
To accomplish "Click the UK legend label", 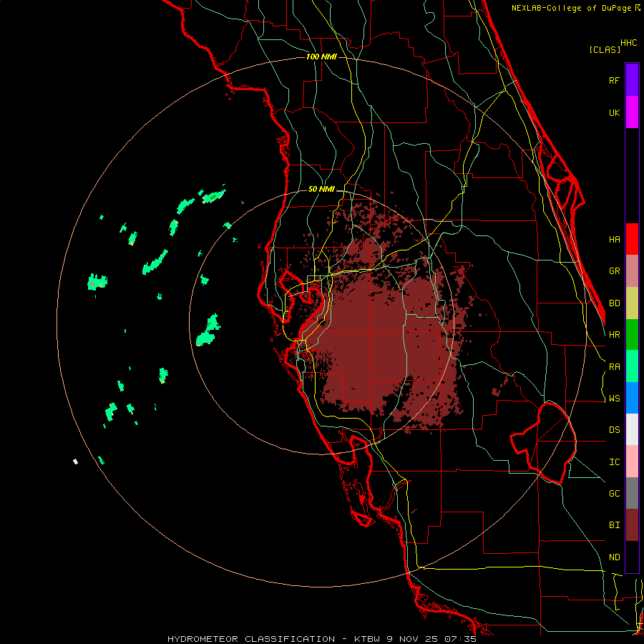I will (x=614, y=112).
